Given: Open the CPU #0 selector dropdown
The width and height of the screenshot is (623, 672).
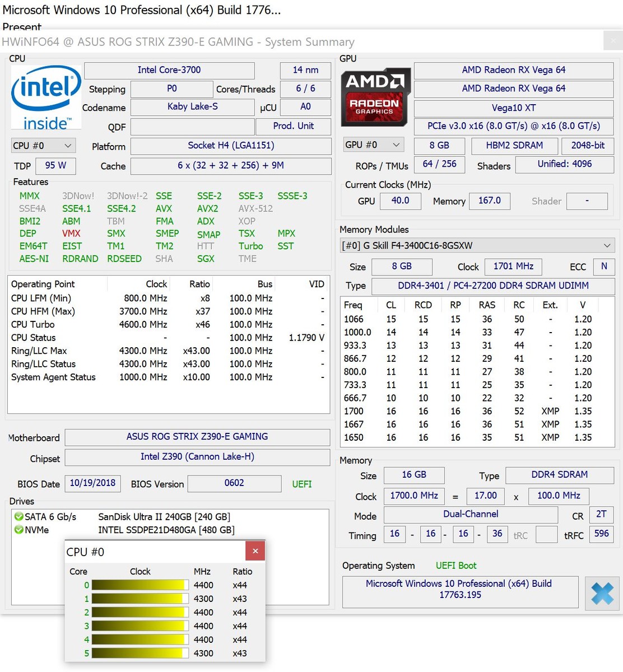Looking at the screenshot, I should click(43, 146).
